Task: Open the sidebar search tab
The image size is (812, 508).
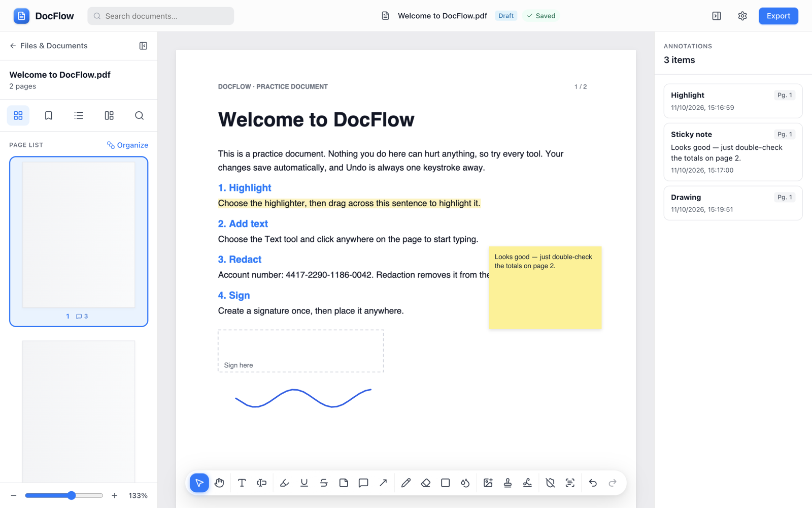Action: (139, 115)
